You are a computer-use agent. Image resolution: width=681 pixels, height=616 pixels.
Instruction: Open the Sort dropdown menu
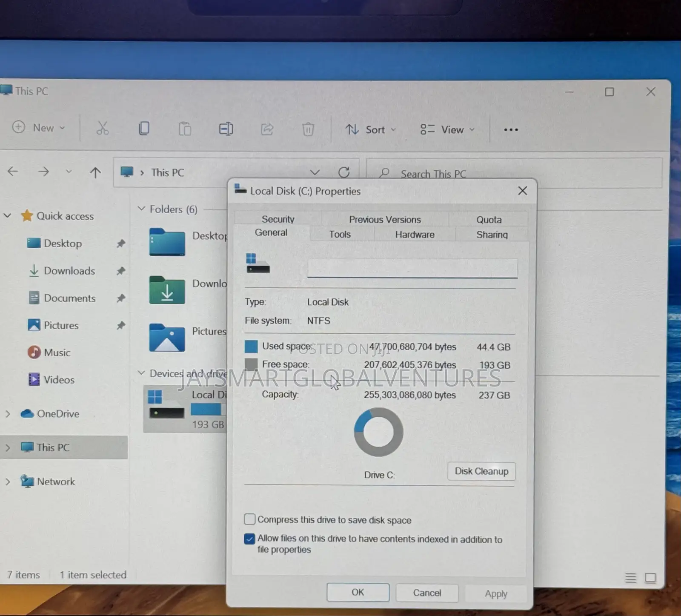(370, 129)
